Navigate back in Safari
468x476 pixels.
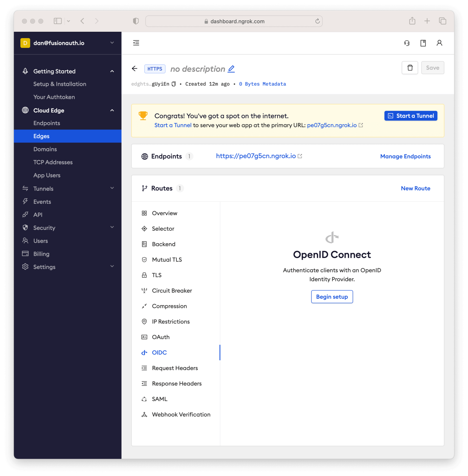[x=82, y=21]
